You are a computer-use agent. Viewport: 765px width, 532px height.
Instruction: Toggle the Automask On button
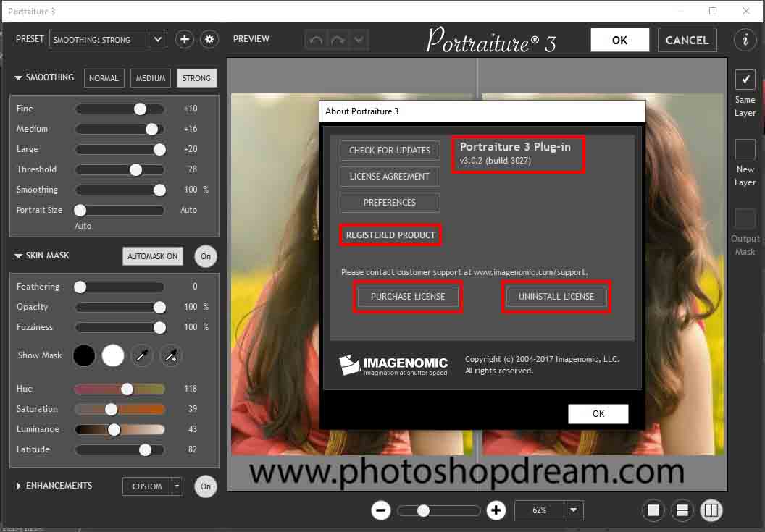pyautogui.click(x=153, y=256)
